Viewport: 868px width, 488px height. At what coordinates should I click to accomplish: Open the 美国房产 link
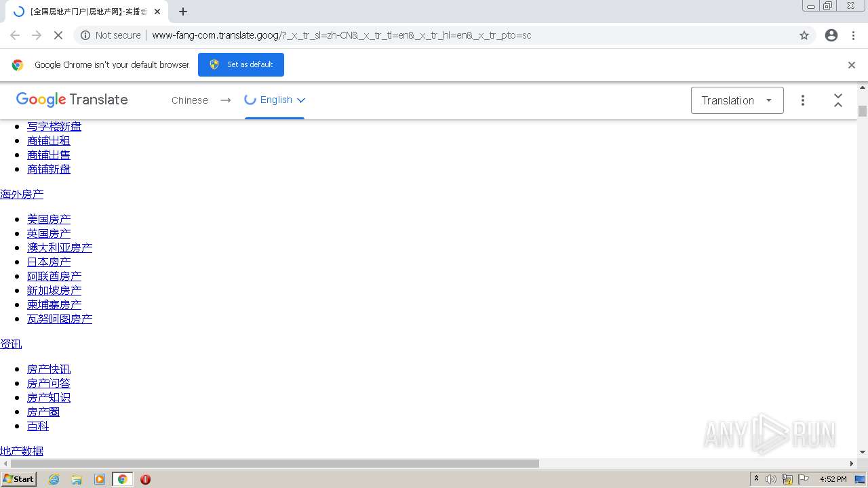point(49,219)
